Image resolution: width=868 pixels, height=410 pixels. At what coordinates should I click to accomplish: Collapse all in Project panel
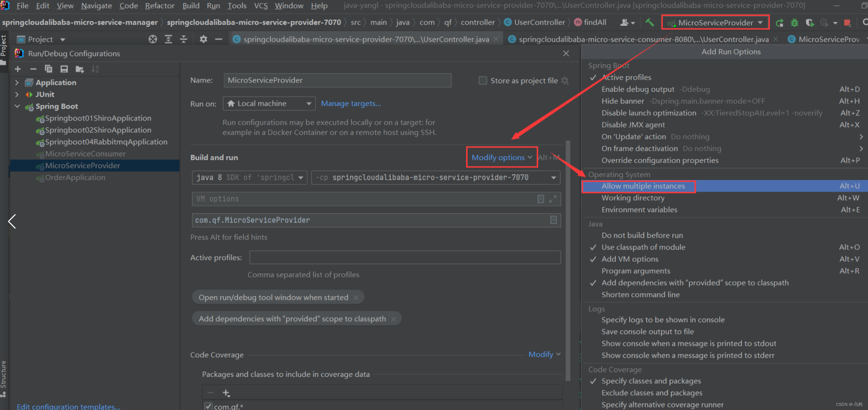pos(184,39)
